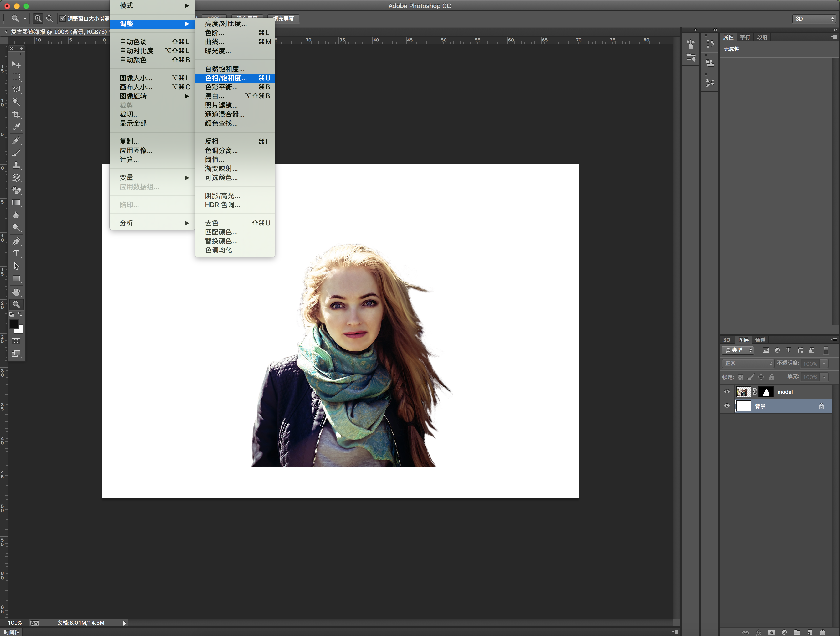Select the Magic Wand tool
The height and width of the screenshot is (636, 840).
point(16,102)
